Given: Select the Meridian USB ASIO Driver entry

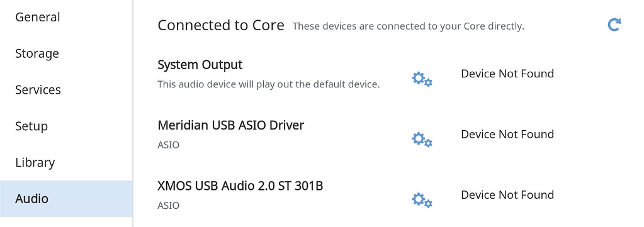Looking at the screenshot, I should [231, 125].
